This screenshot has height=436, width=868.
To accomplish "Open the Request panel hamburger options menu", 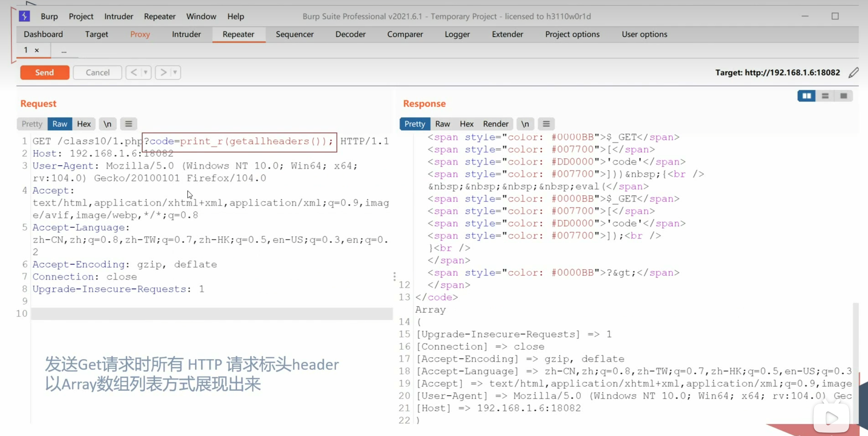I will tap(129, 124).
